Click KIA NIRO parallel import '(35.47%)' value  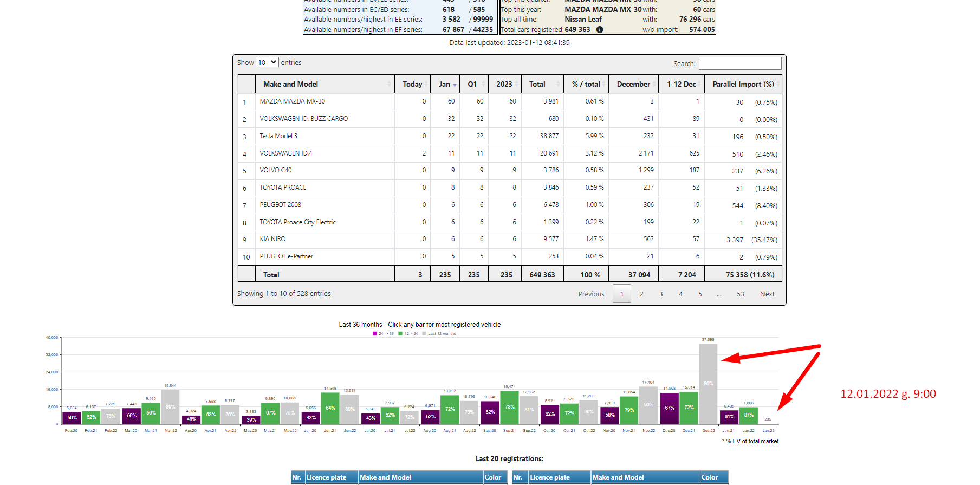764,240
